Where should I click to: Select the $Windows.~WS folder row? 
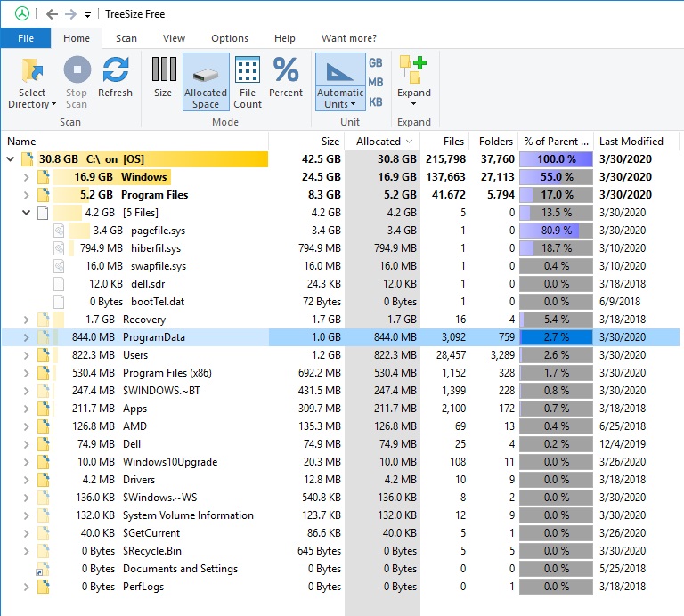340,498
